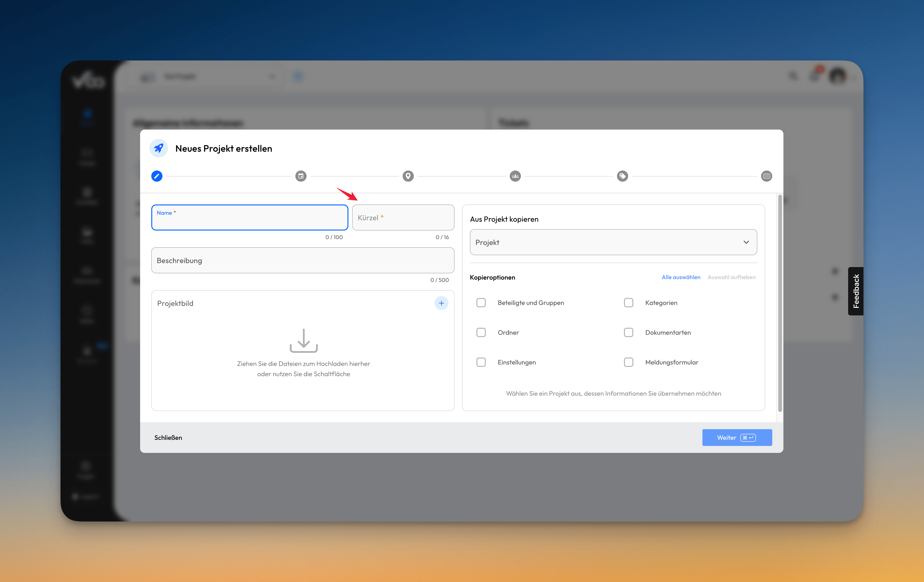Image resolution: width=924 pixels, height=582 pixels.
Task: Open the final summary step icon
Action: (x=766, y=176)
